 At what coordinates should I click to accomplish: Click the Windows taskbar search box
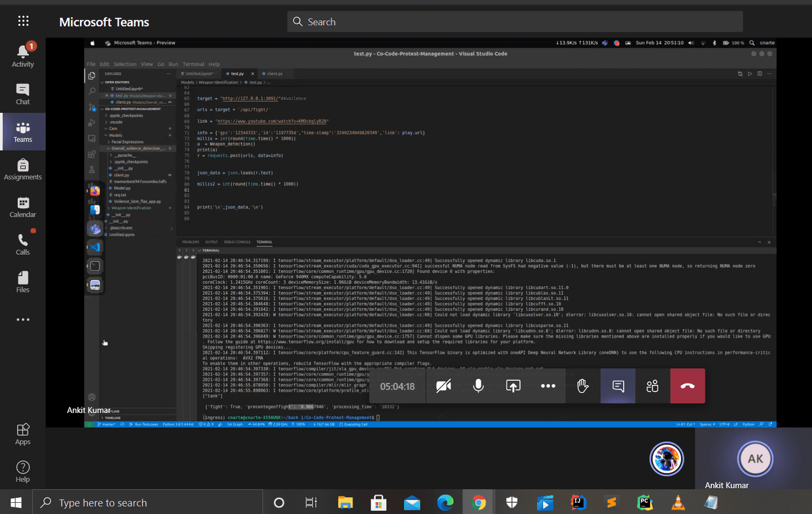[148, 502]
